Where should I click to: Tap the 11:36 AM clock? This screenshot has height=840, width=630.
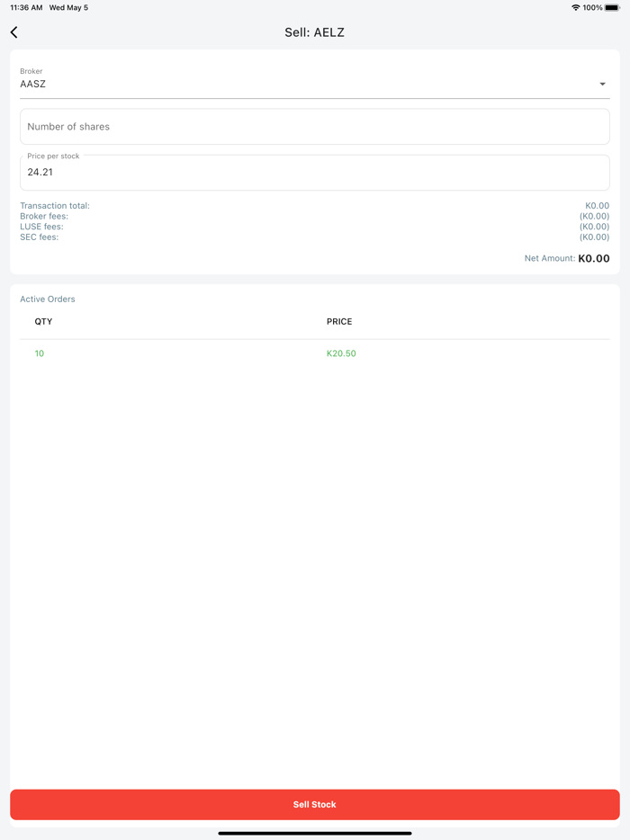pyautogui.click(x=26, y=7)
